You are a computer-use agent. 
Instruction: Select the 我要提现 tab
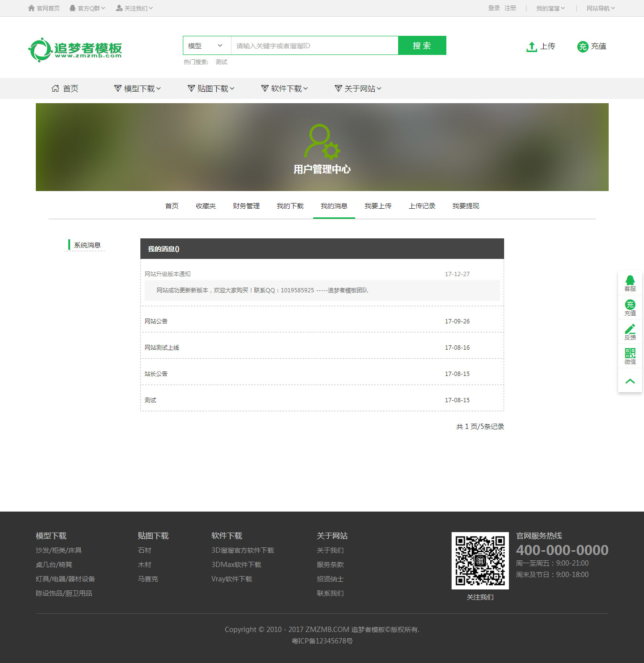point(465,206)
